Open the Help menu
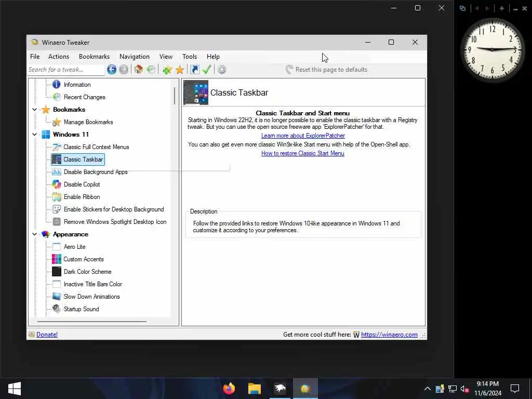This screenshot has width=532, height=399. coord(213,57)
